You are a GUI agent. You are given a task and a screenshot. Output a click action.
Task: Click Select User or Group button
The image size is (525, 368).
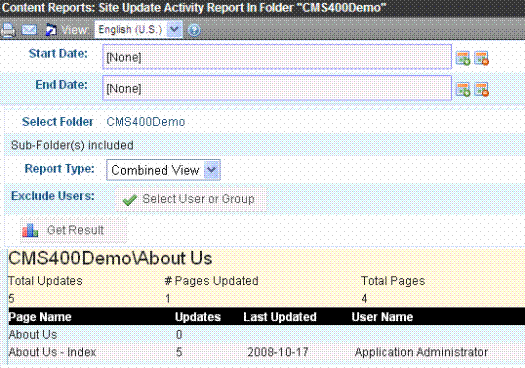tap(191, 199)
